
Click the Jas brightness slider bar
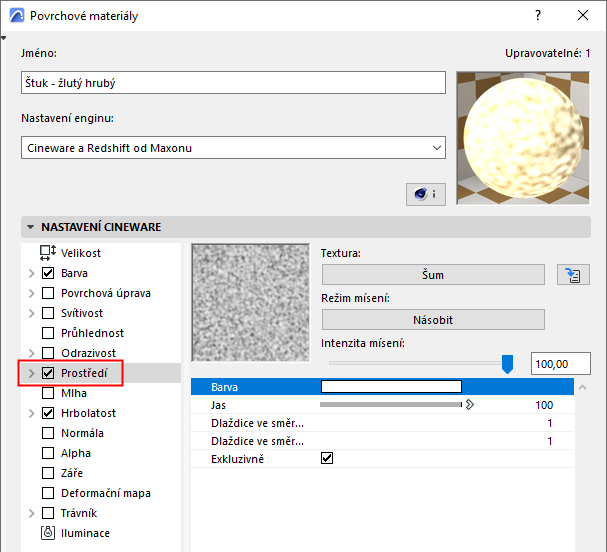(391, 405)
